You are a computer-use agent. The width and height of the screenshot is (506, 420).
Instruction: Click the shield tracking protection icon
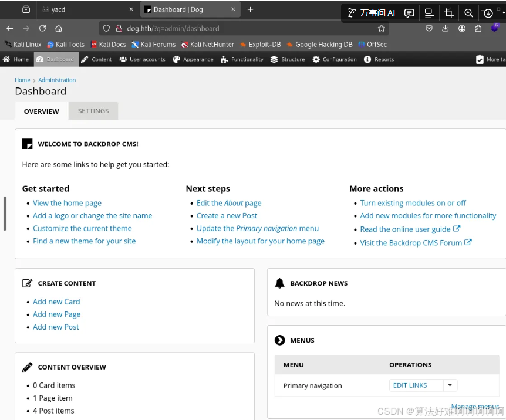tap(106, 28)
